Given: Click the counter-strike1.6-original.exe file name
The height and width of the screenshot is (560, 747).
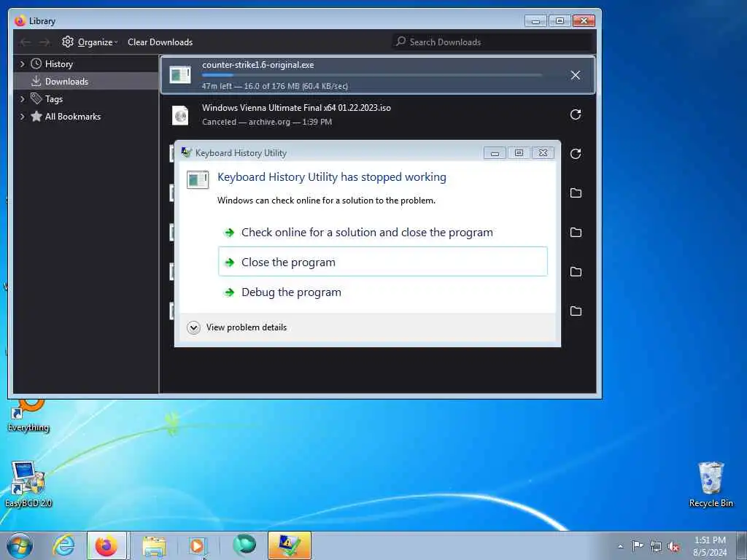Looking at the screenshot, I should tap(258, 65).
